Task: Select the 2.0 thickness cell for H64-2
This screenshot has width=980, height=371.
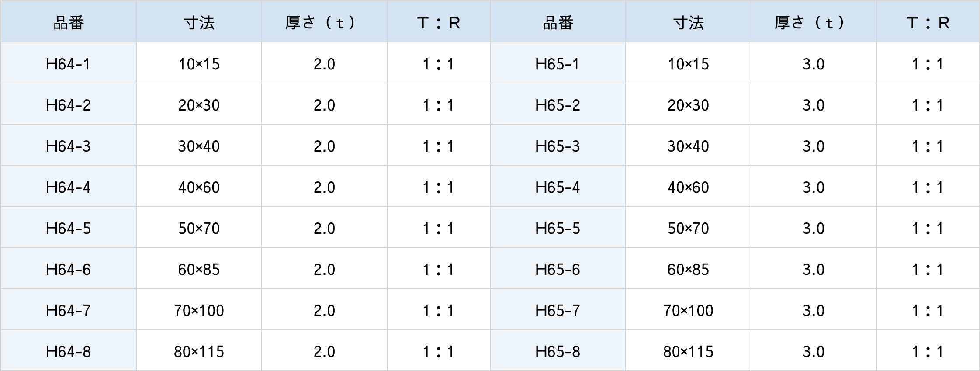Action: tap(324, 105)
